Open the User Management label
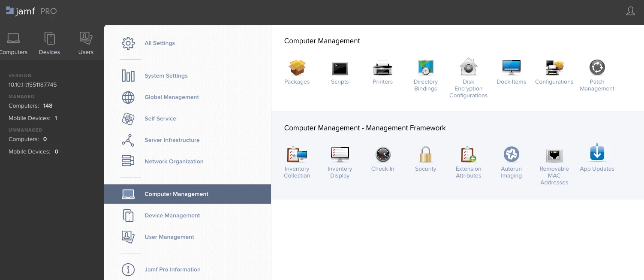The height and width of the screenshot is (280, 644). pos(169,237)
